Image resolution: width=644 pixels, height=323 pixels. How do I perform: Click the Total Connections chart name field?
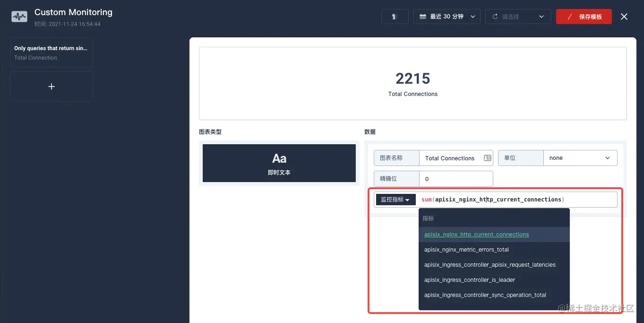pos(456,158)
